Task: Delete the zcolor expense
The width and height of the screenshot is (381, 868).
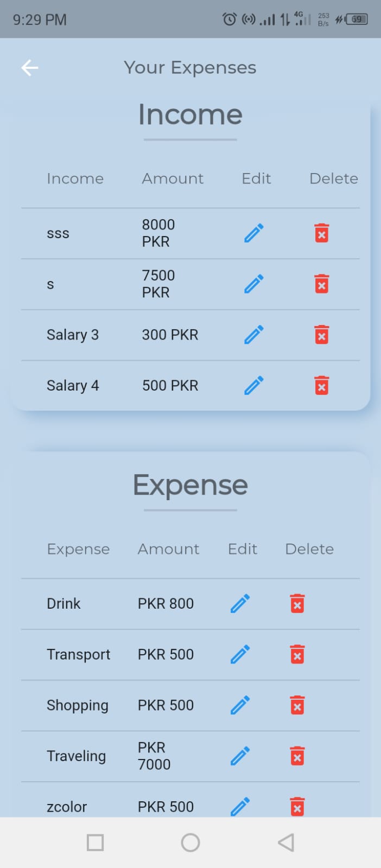Action: 297,807
